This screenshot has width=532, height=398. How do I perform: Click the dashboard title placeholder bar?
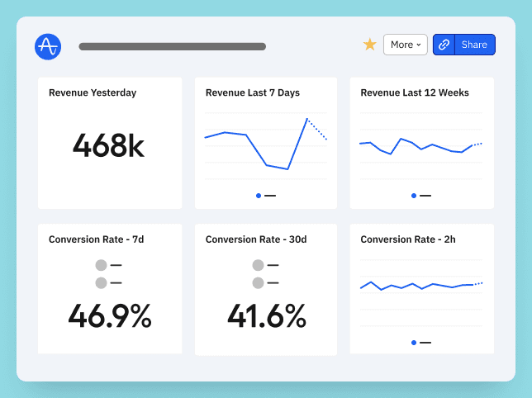[172, 47]
